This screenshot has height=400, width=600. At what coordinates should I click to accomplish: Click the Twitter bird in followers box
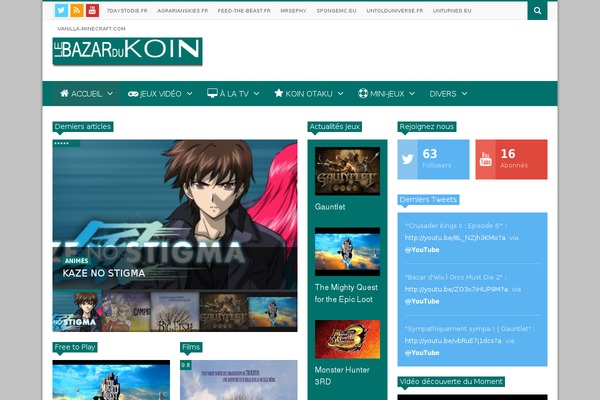tap(408, 159)
